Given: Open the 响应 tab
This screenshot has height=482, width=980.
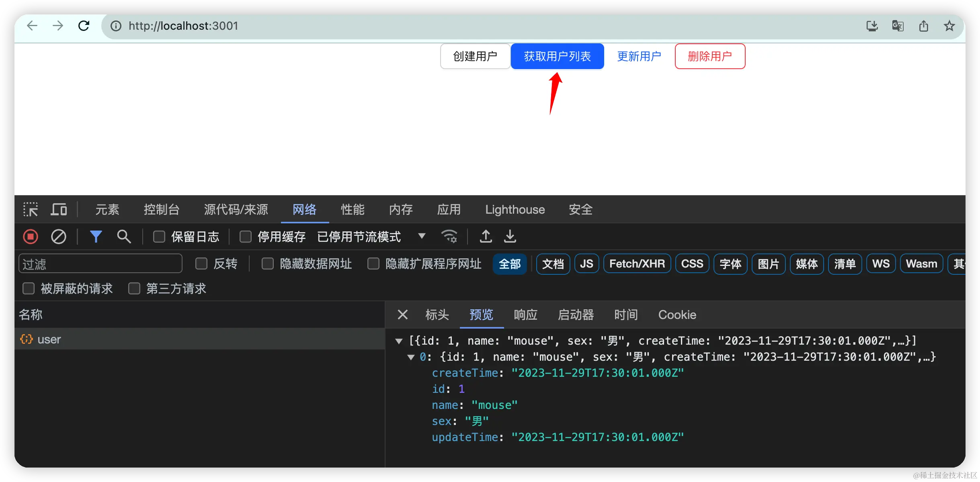Looking at the screenshot, I should pyautogui.click(x=525, y=315).
